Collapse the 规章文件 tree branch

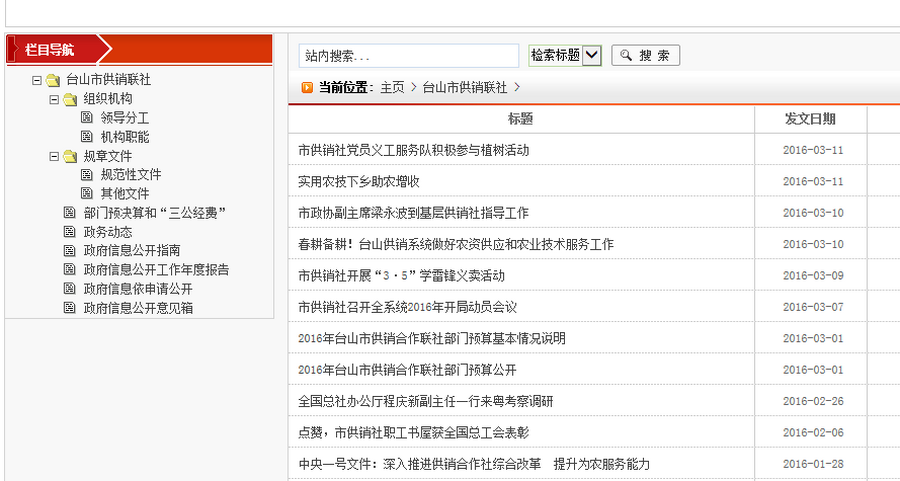point(54,156)
